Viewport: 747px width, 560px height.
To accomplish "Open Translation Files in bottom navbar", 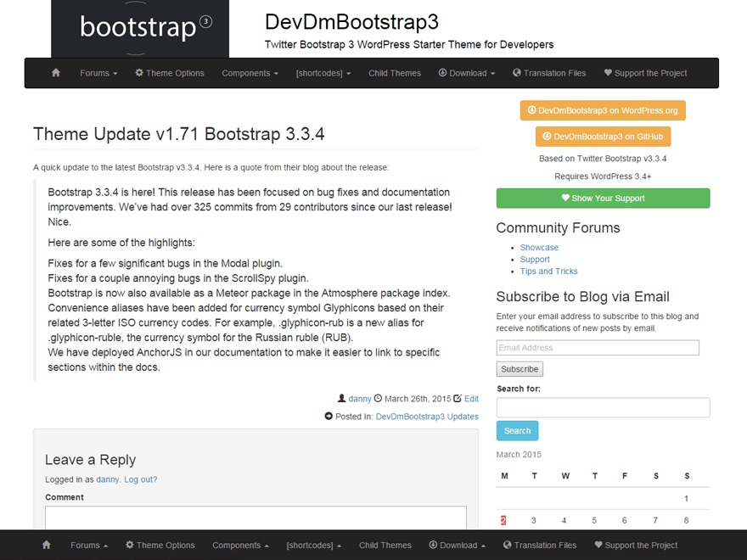I will coord(540,545).
